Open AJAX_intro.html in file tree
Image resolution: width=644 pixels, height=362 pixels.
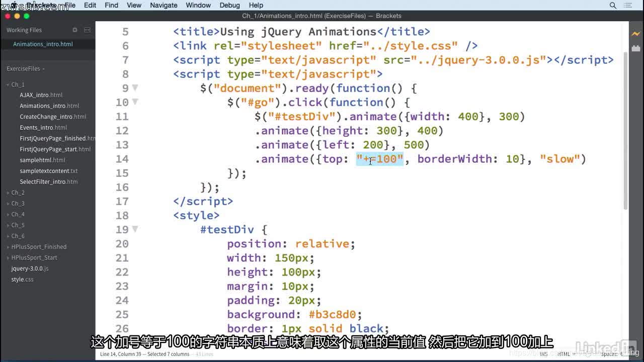click(41, 95)
